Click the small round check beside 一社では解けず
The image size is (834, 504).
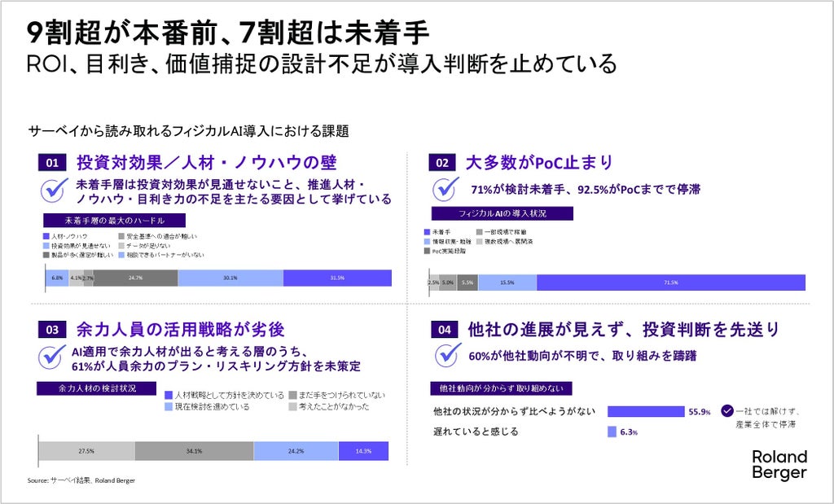pyautogui.click(x=727, y=411)
